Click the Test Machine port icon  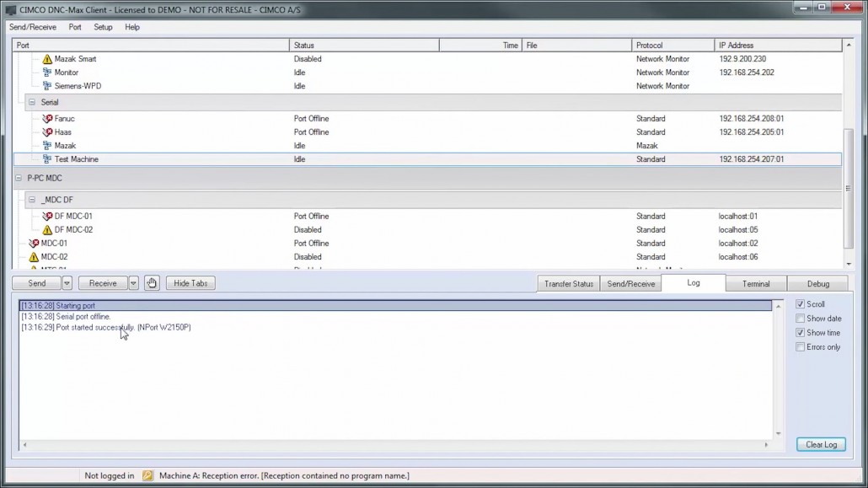click(x=47, y=159)
